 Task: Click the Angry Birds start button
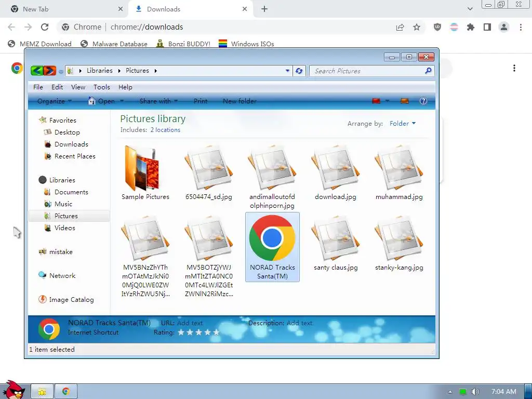pos(13,390)
